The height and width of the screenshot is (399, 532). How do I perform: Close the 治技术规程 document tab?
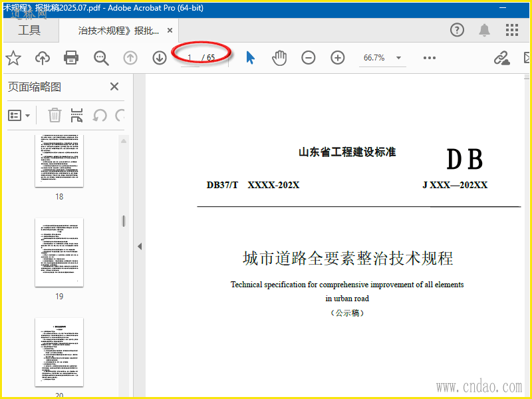pyautogui.click(x=170, y=31)
